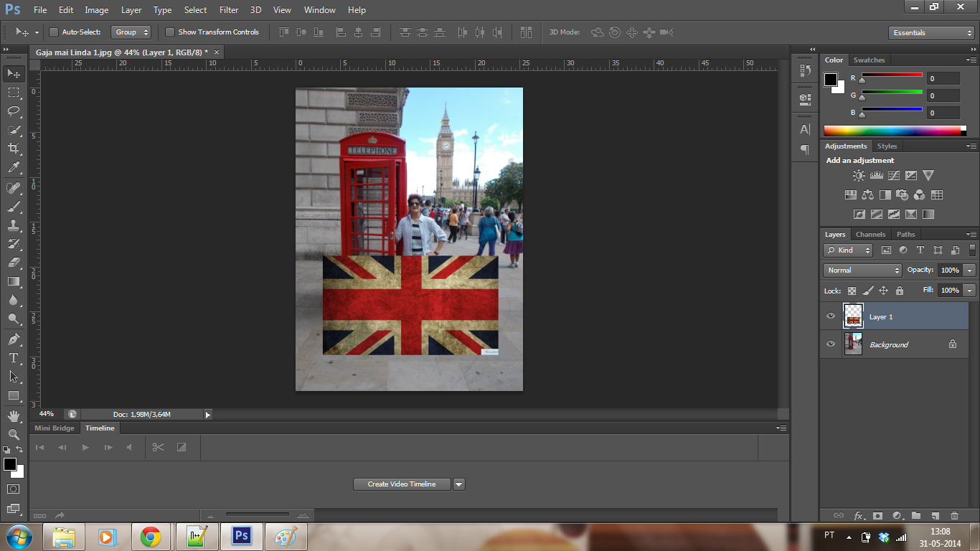Open the Auto-Select Group dropdown
Image resolution: width=980 pixels, height=551 pixels.
131,32
